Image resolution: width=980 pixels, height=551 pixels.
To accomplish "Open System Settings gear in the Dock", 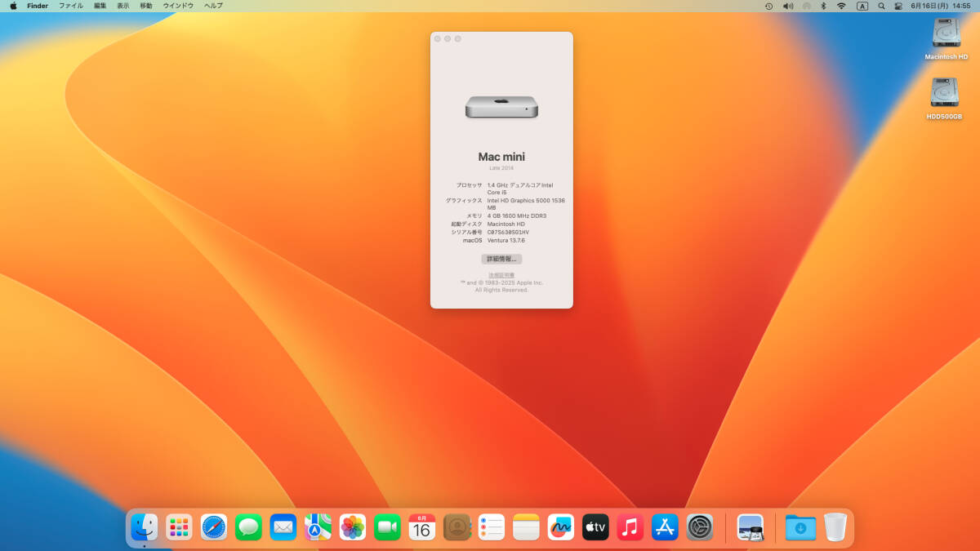I will 700,527.
